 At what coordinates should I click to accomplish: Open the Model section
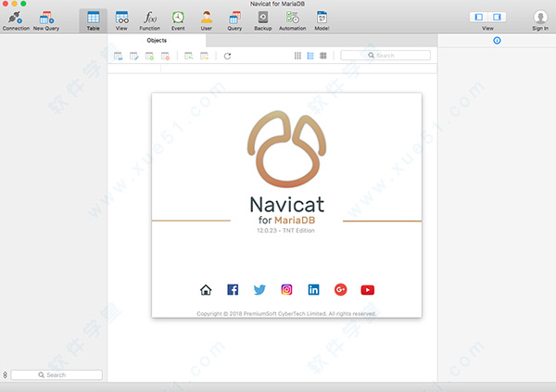322,20
